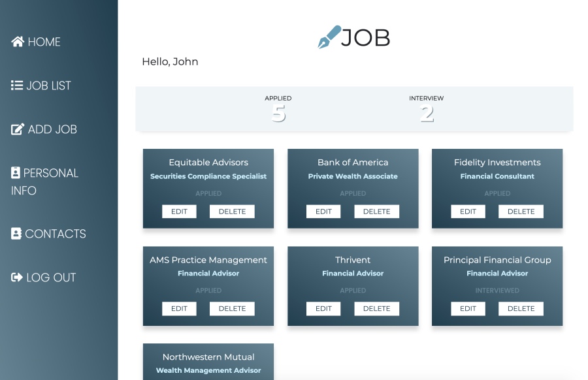Delete the Bank of America application
This screenshot has width=588, height=380.
point(376,211)
